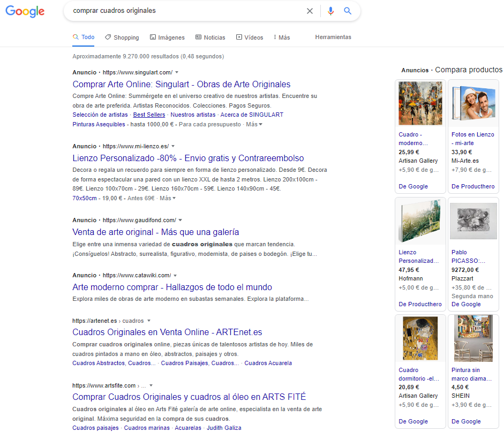Expand Más under the Singulart ad
Screen dimensions: 504x432
(x=254, y=124)
